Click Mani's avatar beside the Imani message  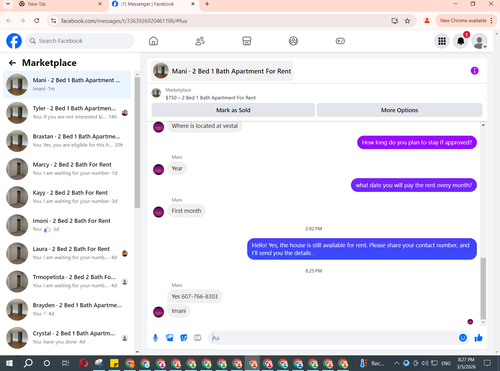click(158, 312)
